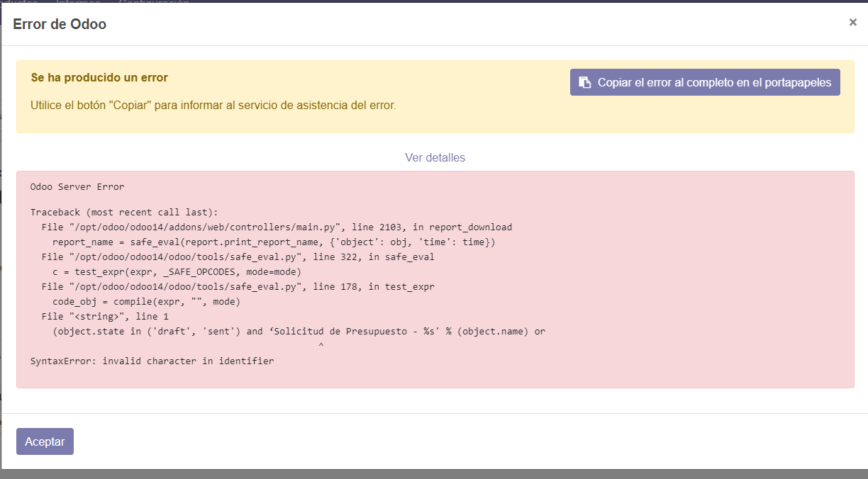Viewport: 868px width, 479px height.
Task: Toggle the Ver detalles link
Action: [435, 157]
